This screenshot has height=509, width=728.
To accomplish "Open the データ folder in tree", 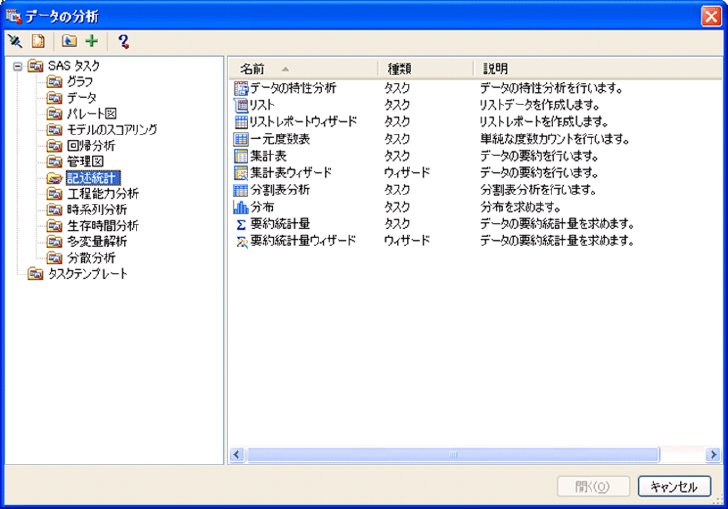I will [x=82, y=98].
